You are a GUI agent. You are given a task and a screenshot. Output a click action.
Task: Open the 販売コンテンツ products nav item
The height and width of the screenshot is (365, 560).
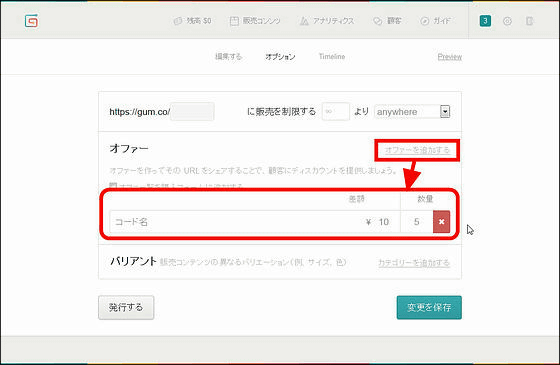pos(255,21)
